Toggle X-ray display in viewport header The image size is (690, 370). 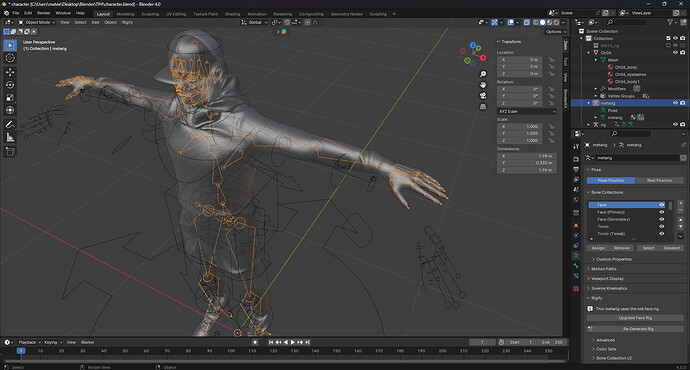pos(527,22)
